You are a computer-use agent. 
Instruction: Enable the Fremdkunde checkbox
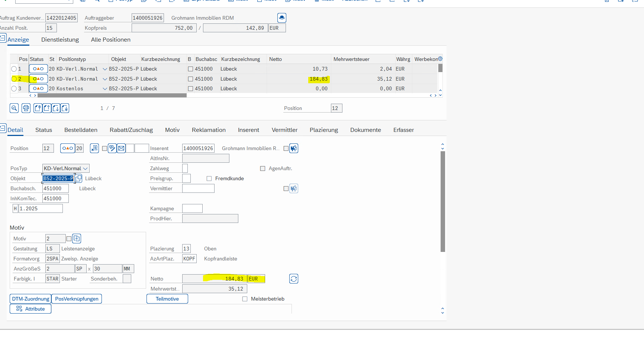point(209,178)
